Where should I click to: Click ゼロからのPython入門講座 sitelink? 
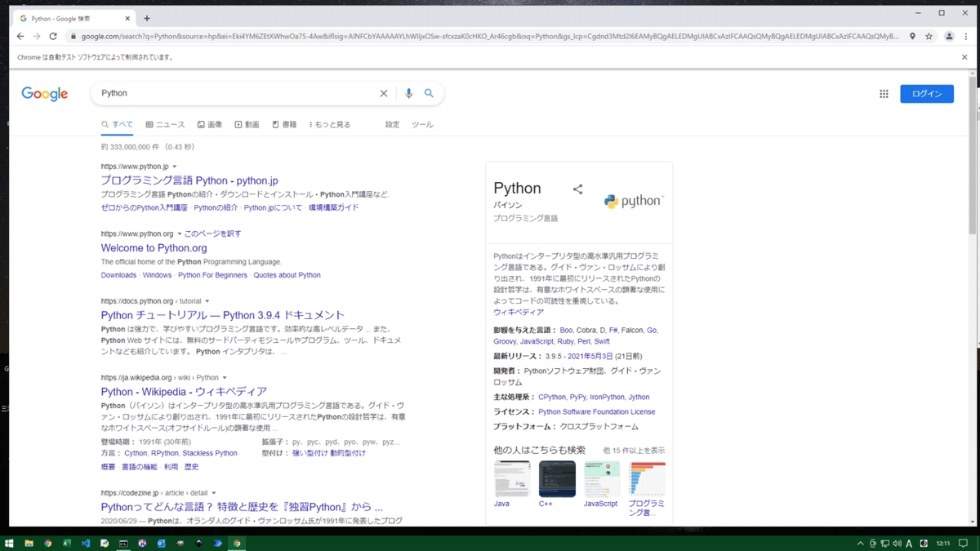(144, 207)
